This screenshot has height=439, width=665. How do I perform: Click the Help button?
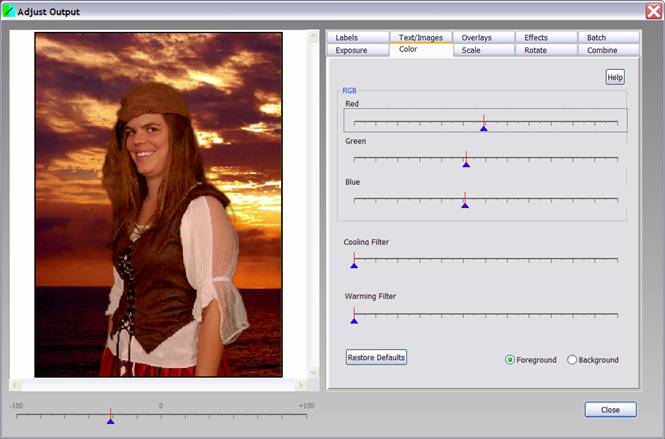pos(615,77)
